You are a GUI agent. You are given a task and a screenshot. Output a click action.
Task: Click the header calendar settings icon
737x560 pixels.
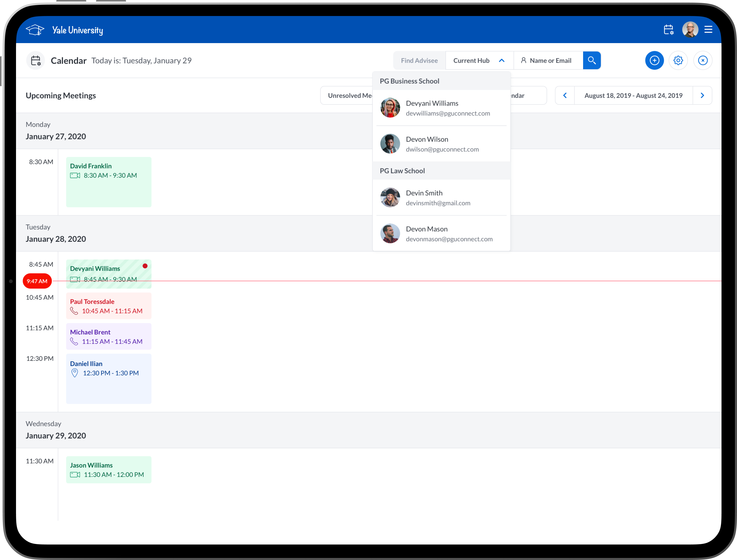[x=668, y=30]
